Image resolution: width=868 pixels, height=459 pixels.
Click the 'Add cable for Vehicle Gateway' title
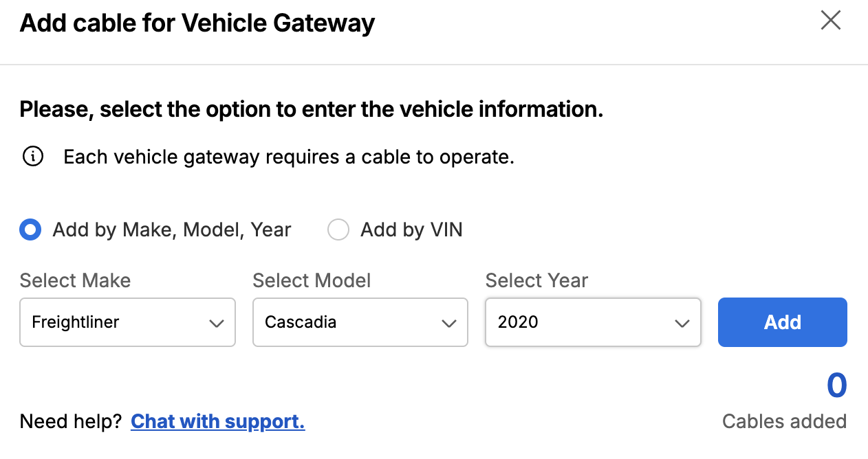(197, 23)
